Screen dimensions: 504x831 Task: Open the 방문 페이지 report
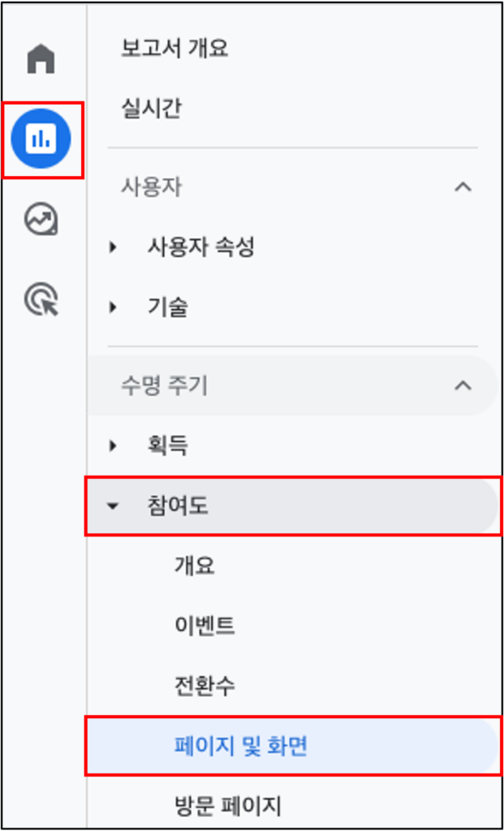[227, 806]
